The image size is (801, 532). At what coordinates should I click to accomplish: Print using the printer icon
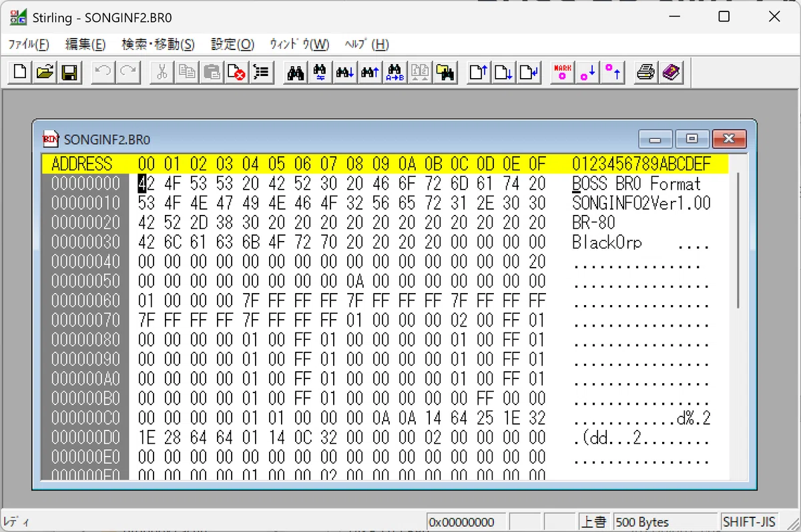pos(645,72)
